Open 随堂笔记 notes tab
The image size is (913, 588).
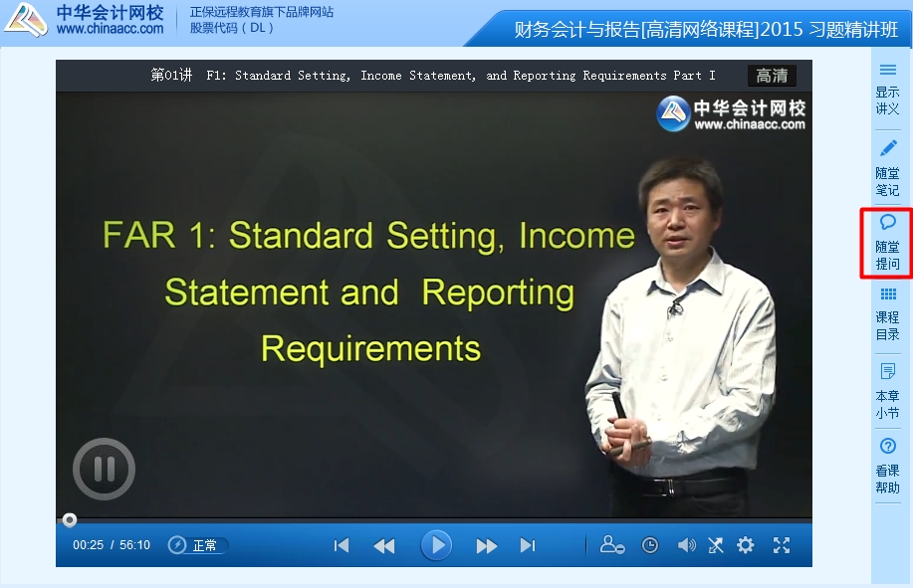click(887, 168)
